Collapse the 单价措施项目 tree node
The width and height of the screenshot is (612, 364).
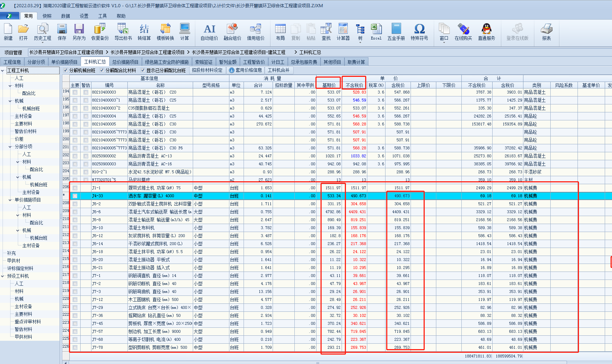point(10,200)
